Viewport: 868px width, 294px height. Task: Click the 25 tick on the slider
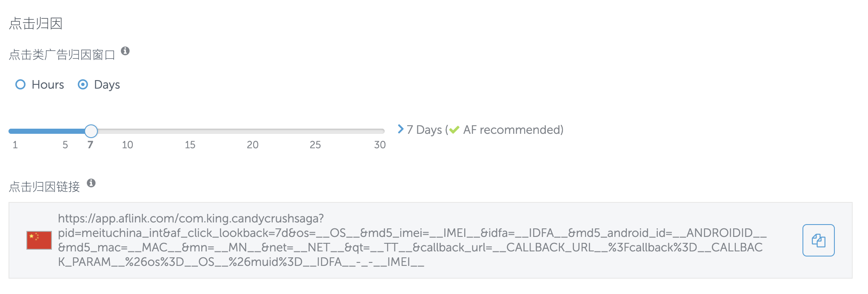tap(315, 145)
